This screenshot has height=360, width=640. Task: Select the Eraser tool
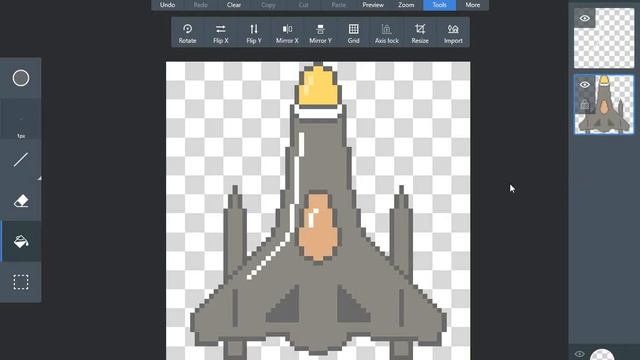tap(21, 200)
